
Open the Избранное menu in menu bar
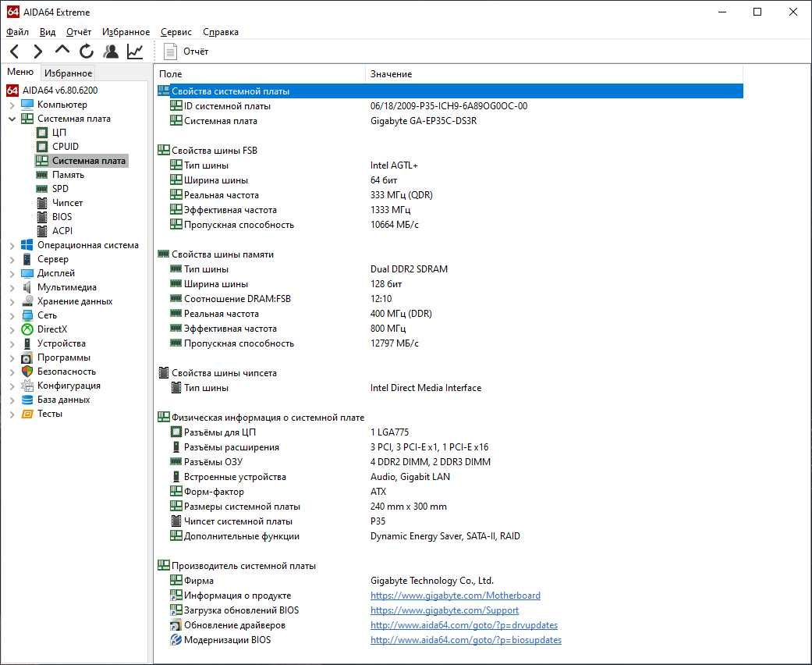tap(126, 32)
